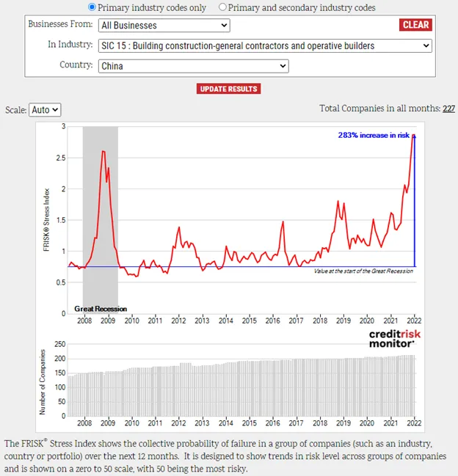This screenshot has height=476, width=458.
Task: Open the Country dropdown showing China
Action: [194, 66]
